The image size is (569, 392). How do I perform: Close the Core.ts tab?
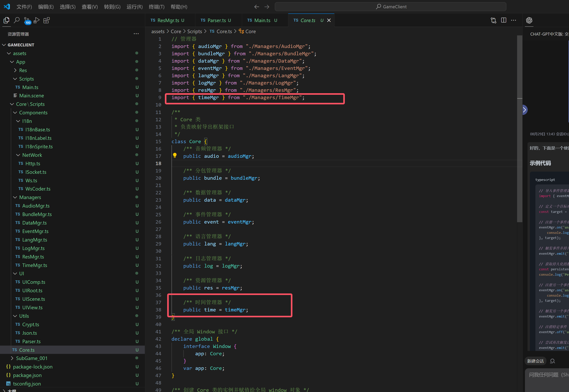(x=329, y=20)
